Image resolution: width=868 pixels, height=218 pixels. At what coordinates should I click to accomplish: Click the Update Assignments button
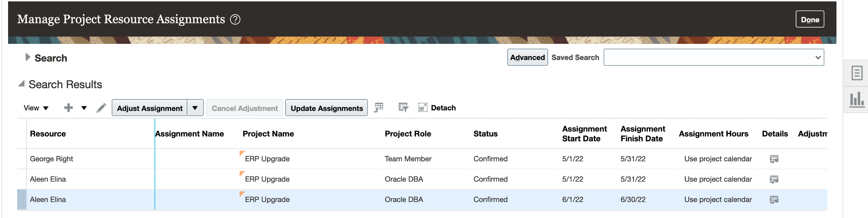pyautogui.click(x=326, y=108)
